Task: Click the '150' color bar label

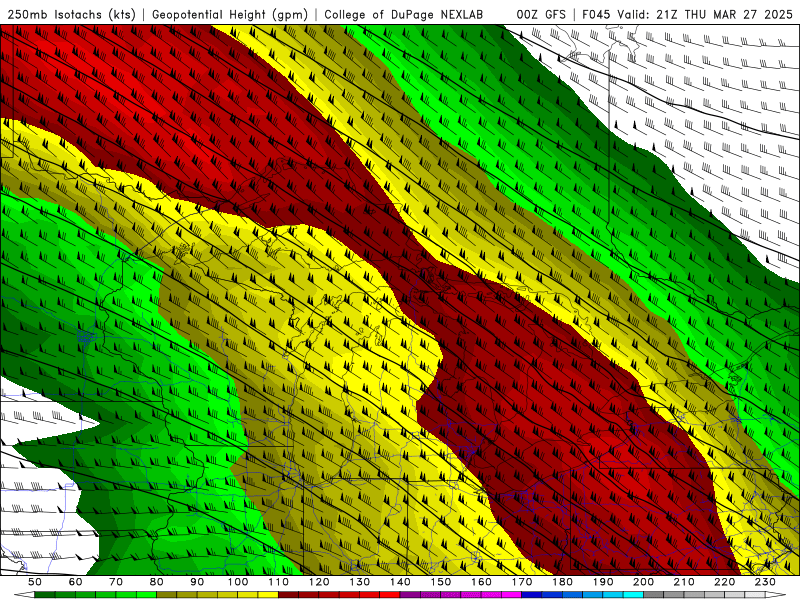Action: click(441, 582)
